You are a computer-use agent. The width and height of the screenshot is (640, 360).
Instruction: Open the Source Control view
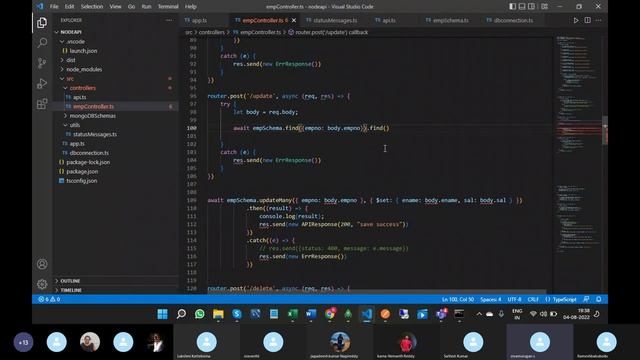coord(42,63)
